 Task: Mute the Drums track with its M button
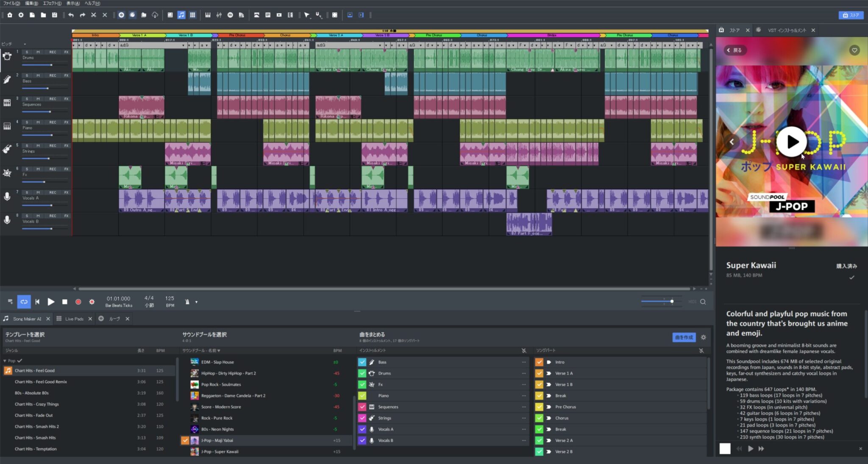click(39, 52)
